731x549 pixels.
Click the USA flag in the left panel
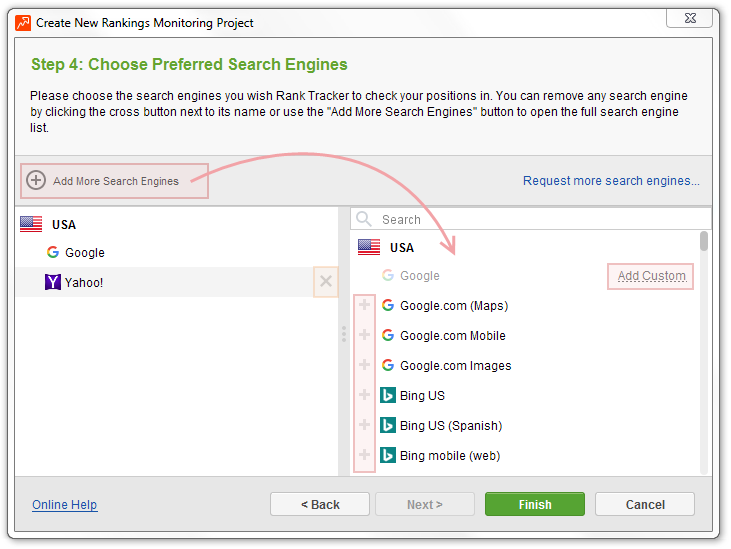31,224
